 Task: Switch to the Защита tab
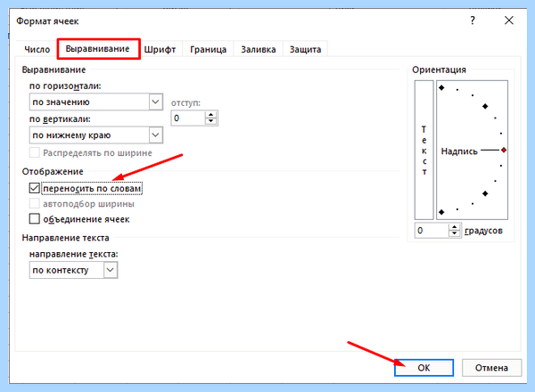[x=305, y=49]
